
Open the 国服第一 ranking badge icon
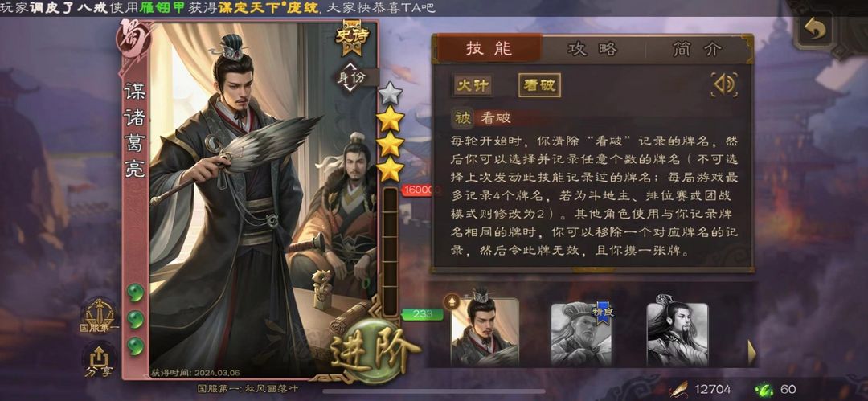[x=100, y=317]
